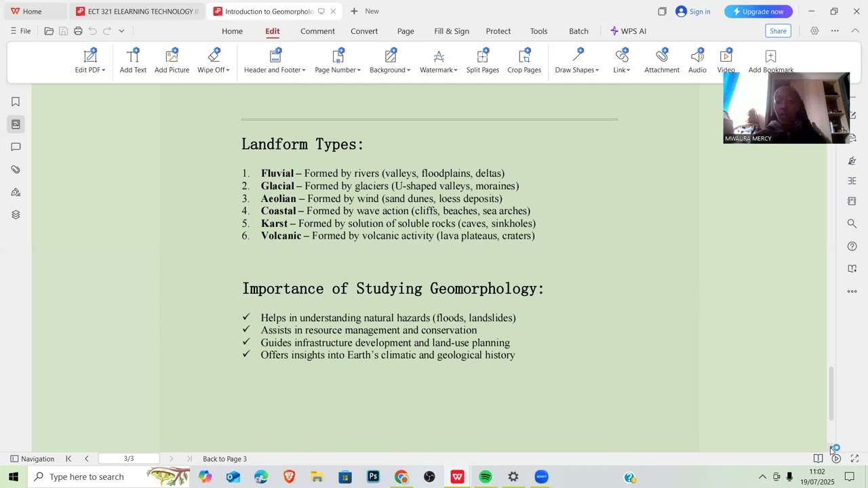
Task: Switch to the Convert tab
Action: coord(364,31)
